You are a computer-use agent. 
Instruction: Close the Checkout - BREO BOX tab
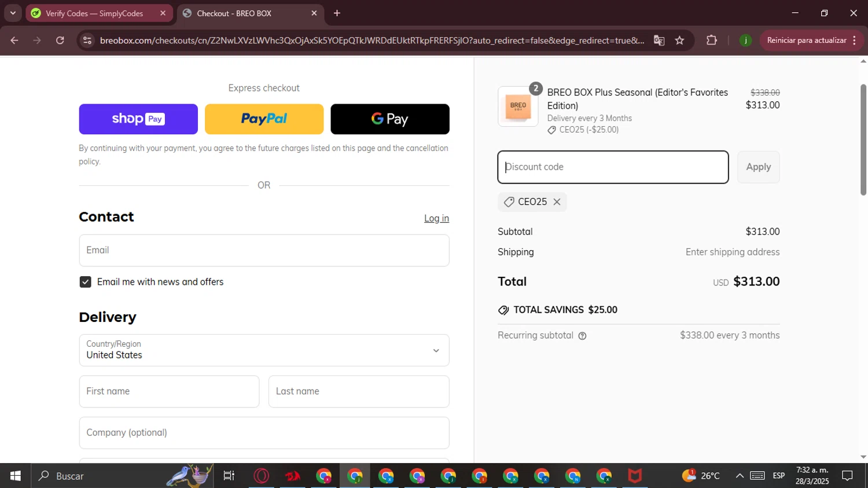click(314, 13)
